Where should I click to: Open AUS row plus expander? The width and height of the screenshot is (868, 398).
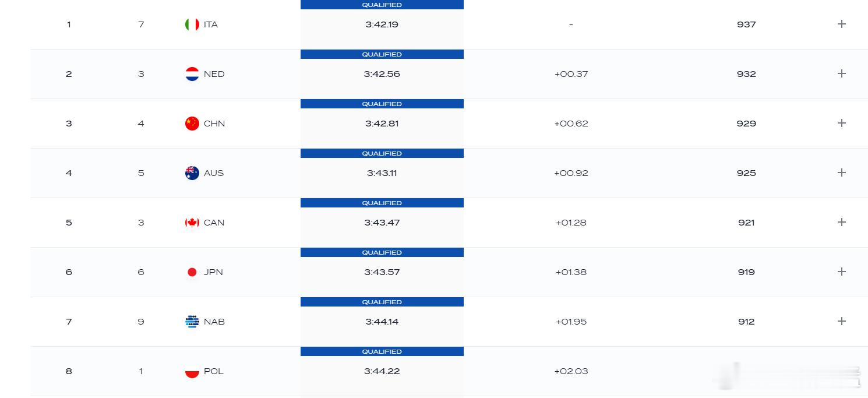pos(841,172)
